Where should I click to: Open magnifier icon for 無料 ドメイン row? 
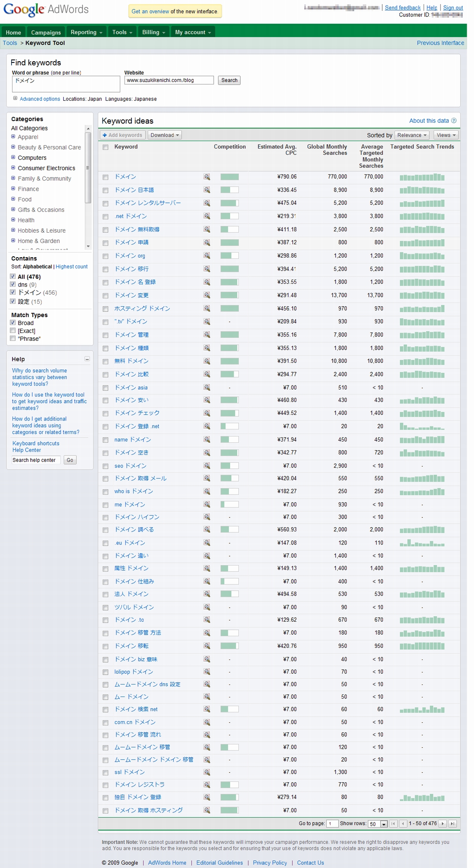[x=207, y=361]
